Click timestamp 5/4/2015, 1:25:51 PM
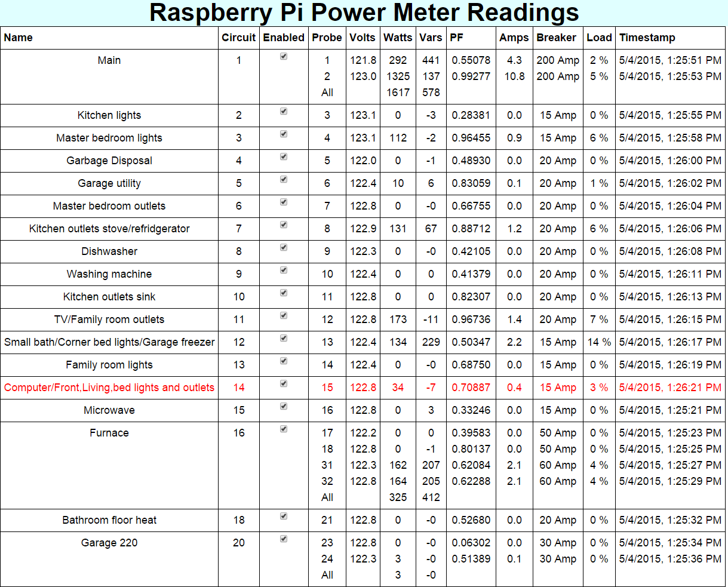 click(670, 60)
